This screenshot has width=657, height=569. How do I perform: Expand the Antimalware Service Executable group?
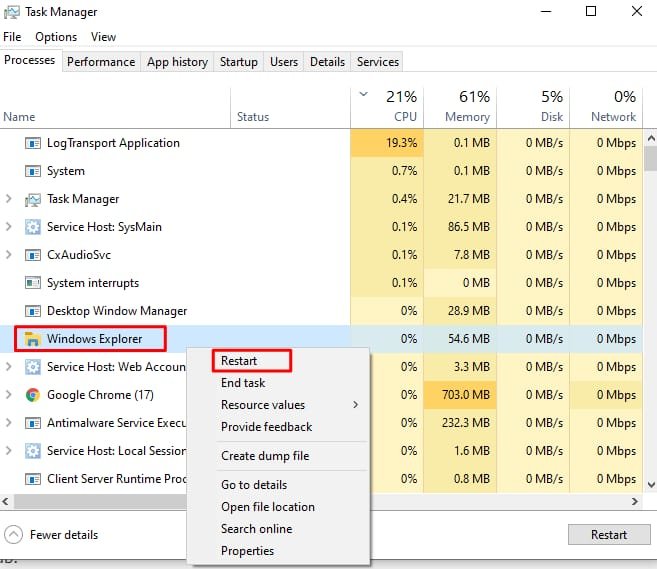(8, 423)
